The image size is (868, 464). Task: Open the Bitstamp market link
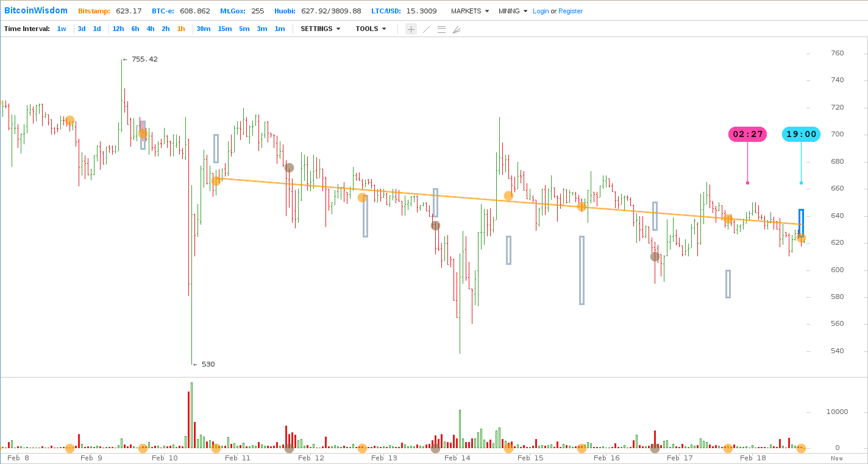[x=94, y=11]
